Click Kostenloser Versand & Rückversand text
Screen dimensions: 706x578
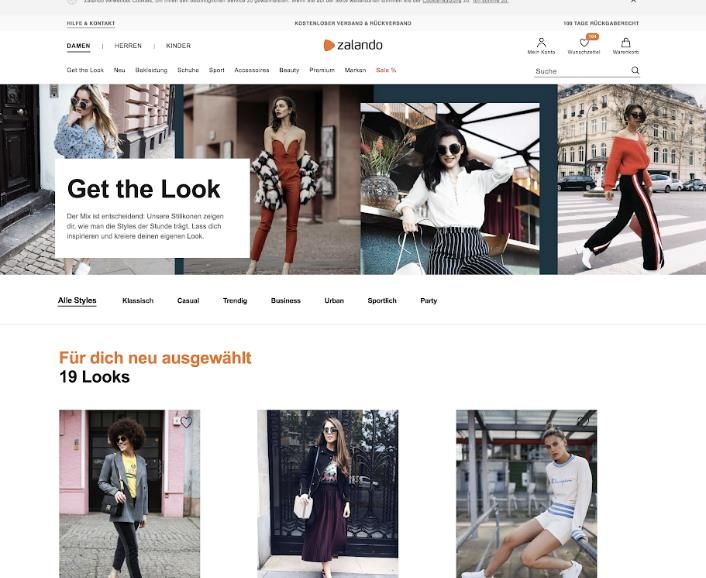pyautogui.click(x=353, y=23)
